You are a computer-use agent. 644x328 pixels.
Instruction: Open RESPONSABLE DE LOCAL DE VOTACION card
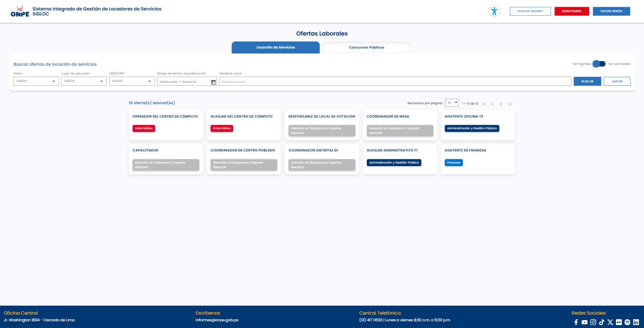tap(322, 125)
